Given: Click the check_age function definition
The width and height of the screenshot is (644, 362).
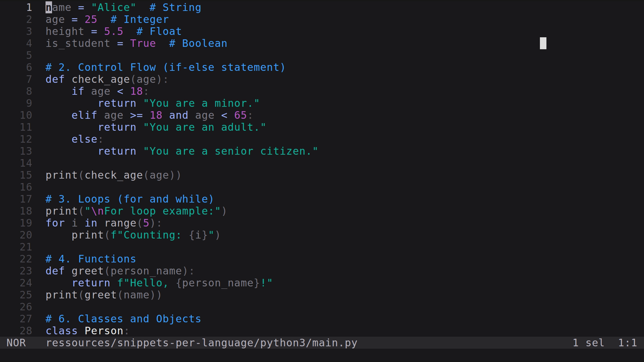Looking at the screenshot, I should point(101,79).
